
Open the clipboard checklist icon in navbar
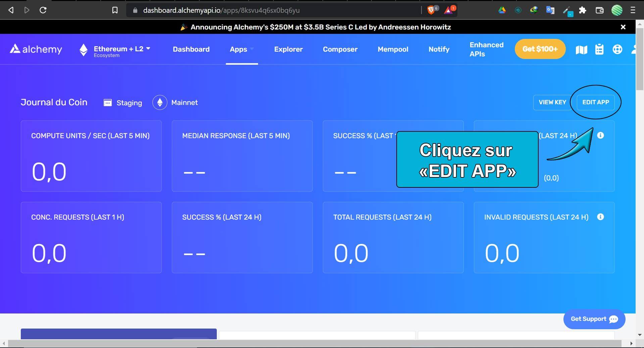pos(599,49)
